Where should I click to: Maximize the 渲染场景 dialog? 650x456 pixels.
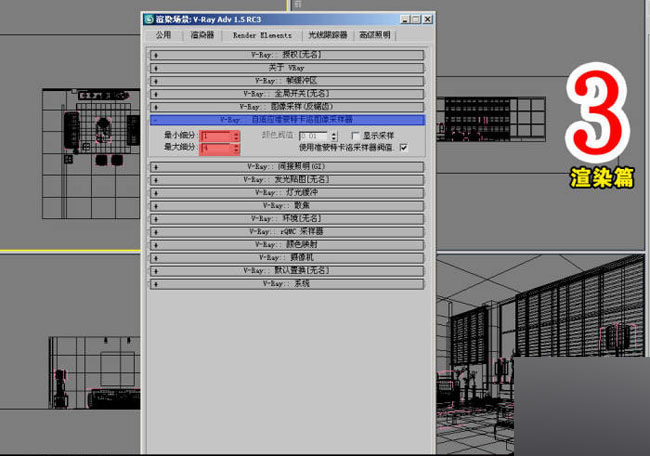tap(415, 19)
